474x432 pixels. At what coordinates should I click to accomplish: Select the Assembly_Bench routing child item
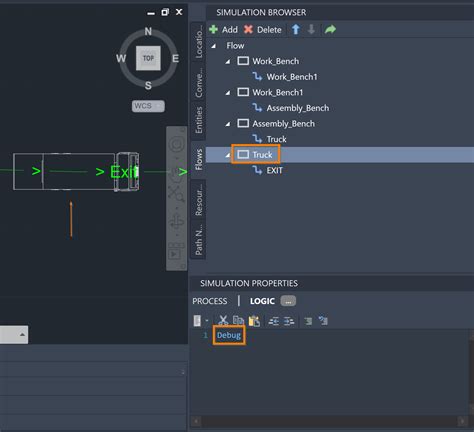coord(298,108)
